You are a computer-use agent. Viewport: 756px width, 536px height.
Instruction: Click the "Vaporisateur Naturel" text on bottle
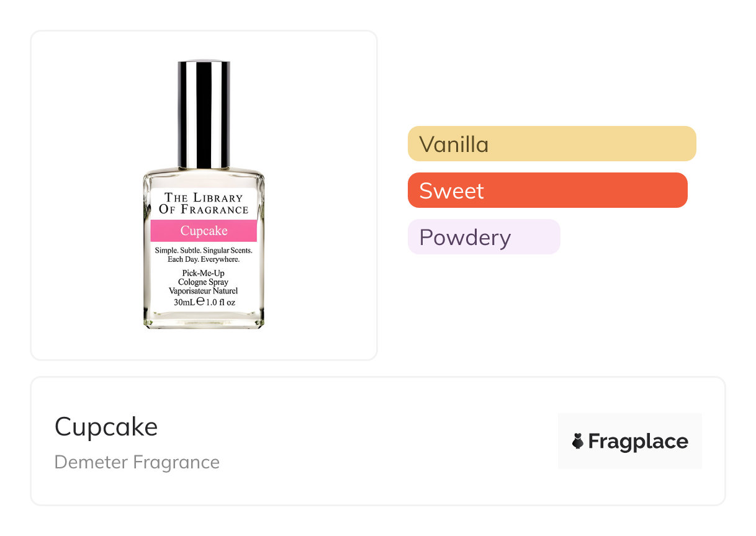click(x=204, y=291)
